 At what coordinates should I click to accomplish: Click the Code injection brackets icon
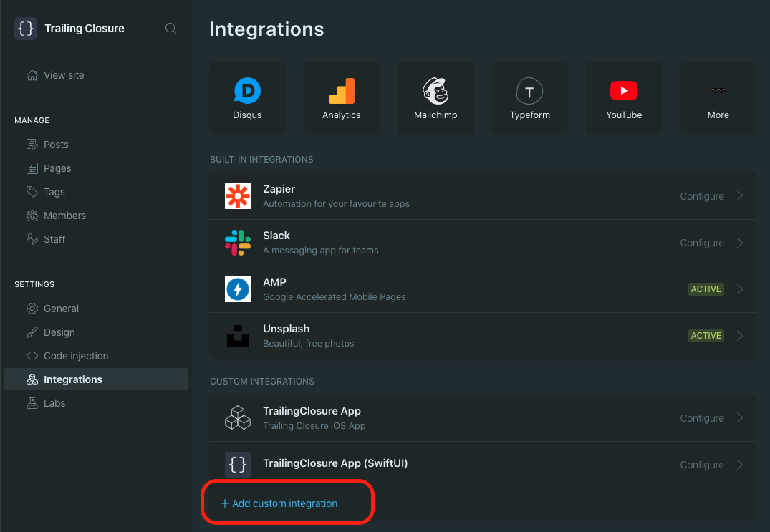[32, 356]
